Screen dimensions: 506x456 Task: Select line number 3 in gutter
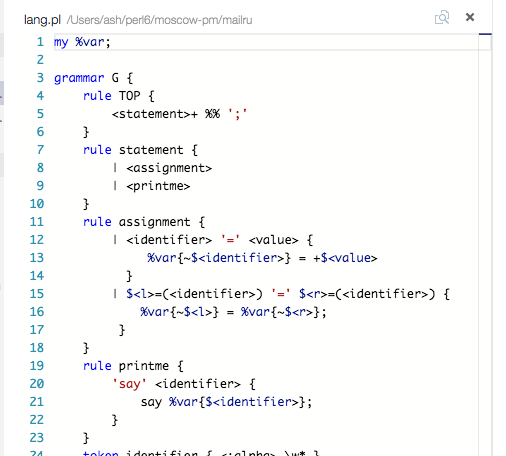point(40,78)
